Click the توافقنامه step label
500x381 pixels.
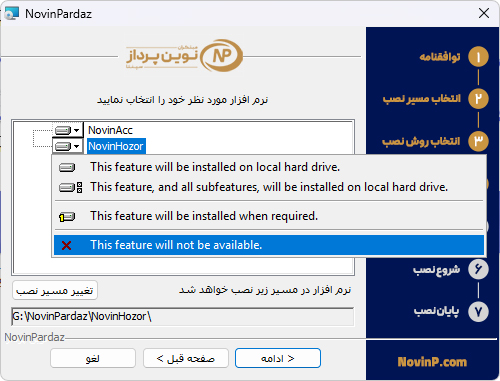tap(440, 57)
